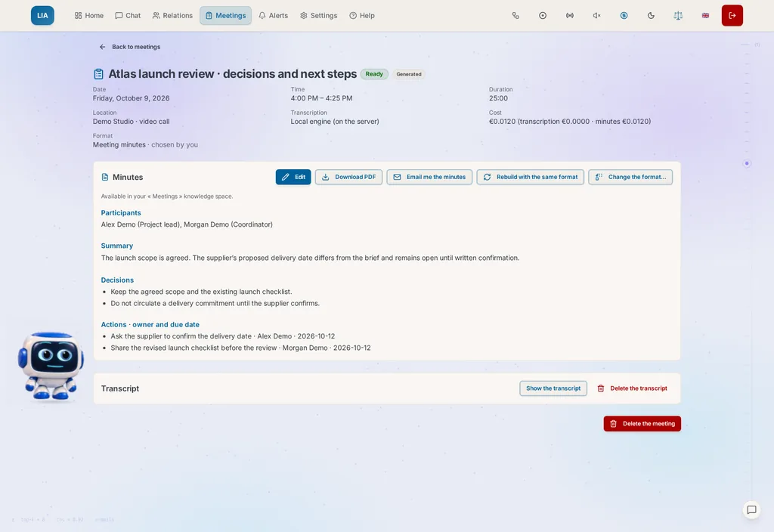The height and width of the screenshot is (532, 774).
Task: Open the Alerts menu item
Action: (x=274, y=15)
